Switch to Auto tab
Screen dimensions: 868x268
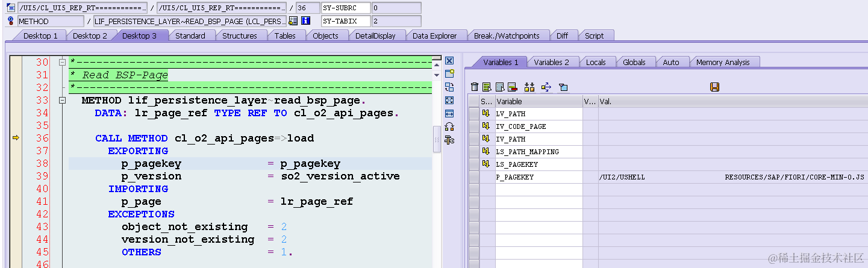tap(671, 63)
